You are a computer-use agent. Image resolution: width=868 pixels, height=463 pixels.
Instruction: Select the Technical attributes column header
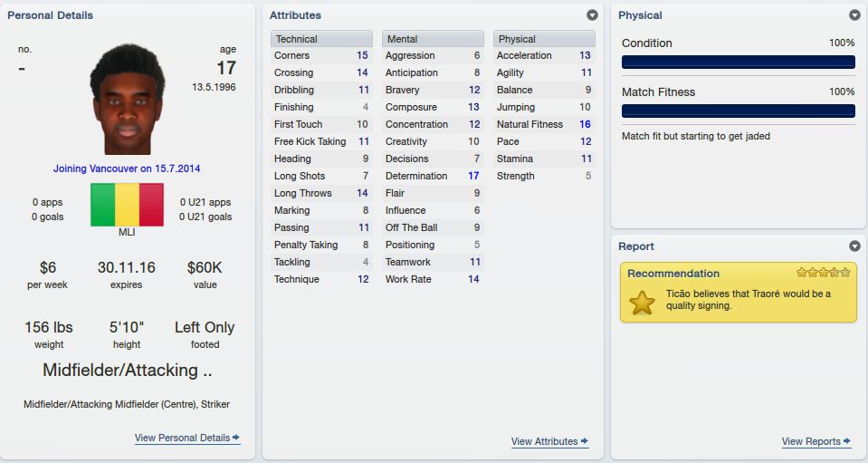pyautogui.click(x=321, y=39)
